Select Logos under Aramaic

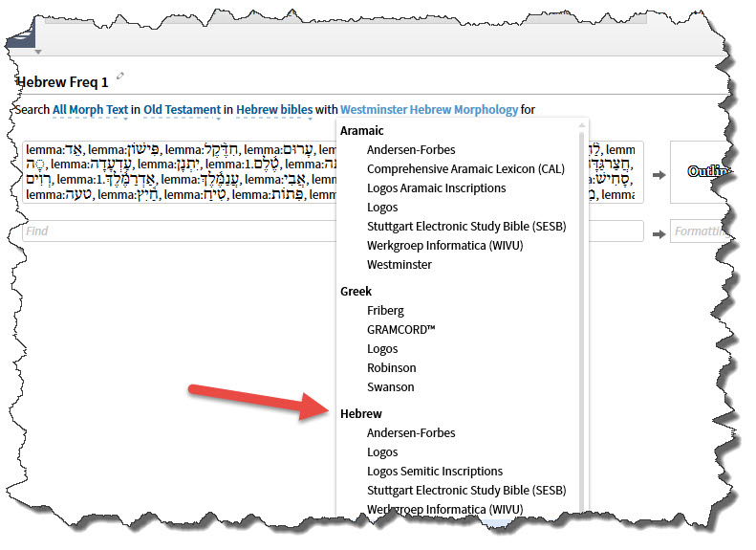tap(382, 208)
